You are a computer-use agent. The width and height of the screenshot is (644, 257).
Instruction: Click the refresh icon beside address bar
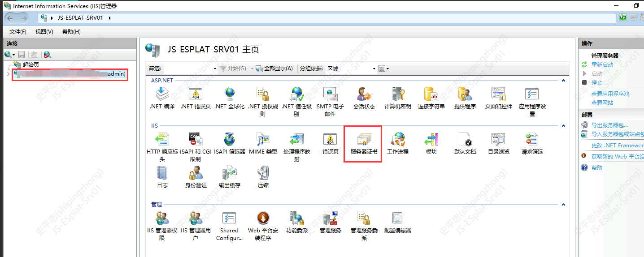[623, 17]
